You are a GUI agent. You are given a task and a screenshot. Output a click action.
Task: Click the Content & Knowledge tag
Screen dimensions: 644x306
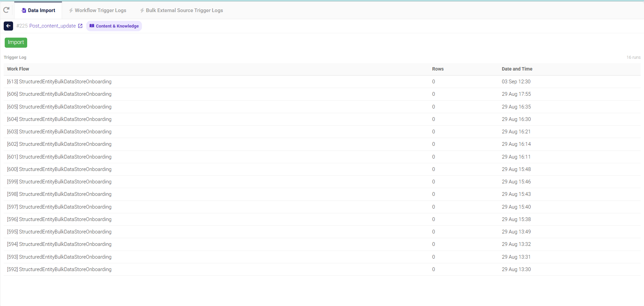(114, 26)
